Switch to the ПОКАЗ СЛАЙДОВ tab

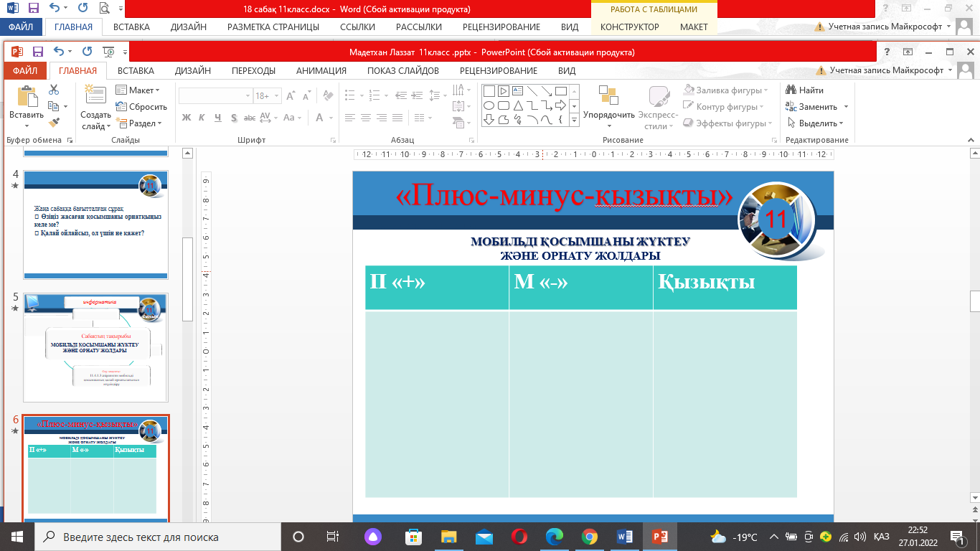(403, 71)
